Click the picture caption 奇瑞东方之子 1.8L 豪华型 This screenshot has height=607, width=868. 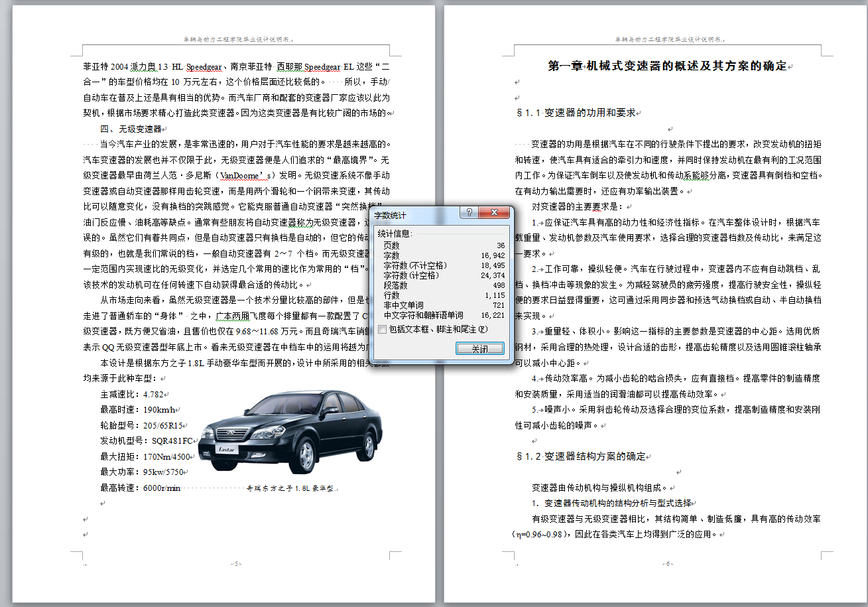292,489
